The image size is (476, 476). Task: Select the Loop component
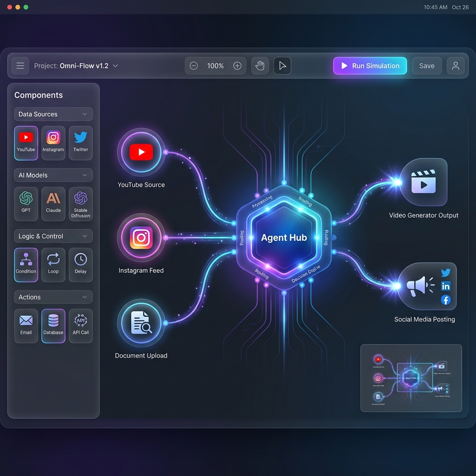tap(53, 265)
